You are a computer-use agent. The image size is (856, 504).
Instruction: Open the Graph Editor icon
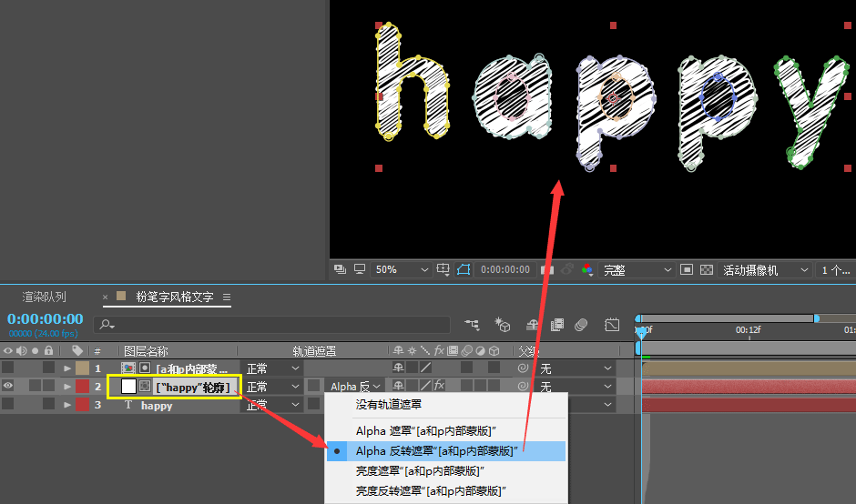(612, 325)
